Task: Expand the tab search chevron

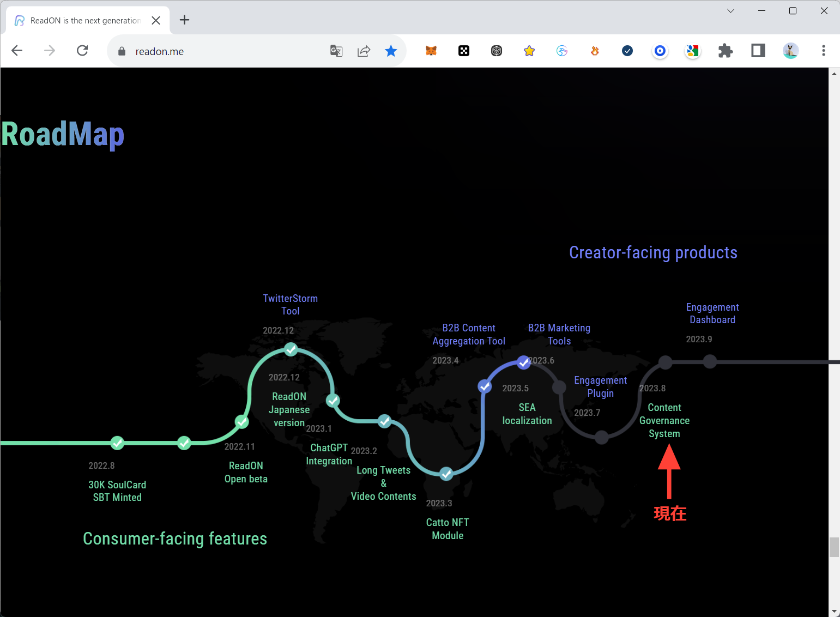Action: (730, 11)
